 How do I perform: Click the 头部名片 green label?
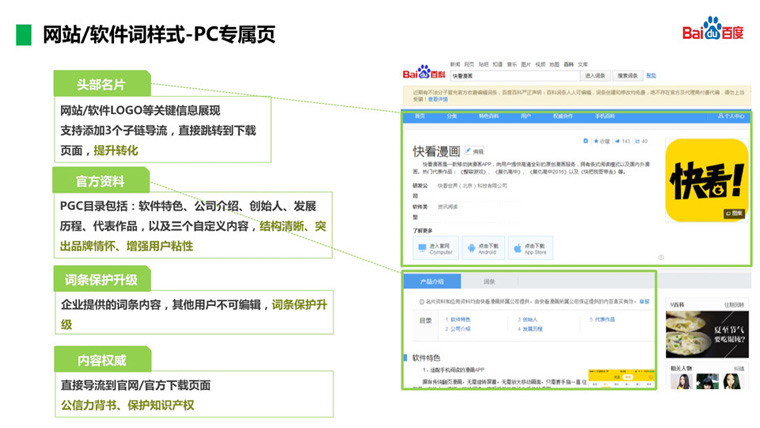tap(101, 84)
